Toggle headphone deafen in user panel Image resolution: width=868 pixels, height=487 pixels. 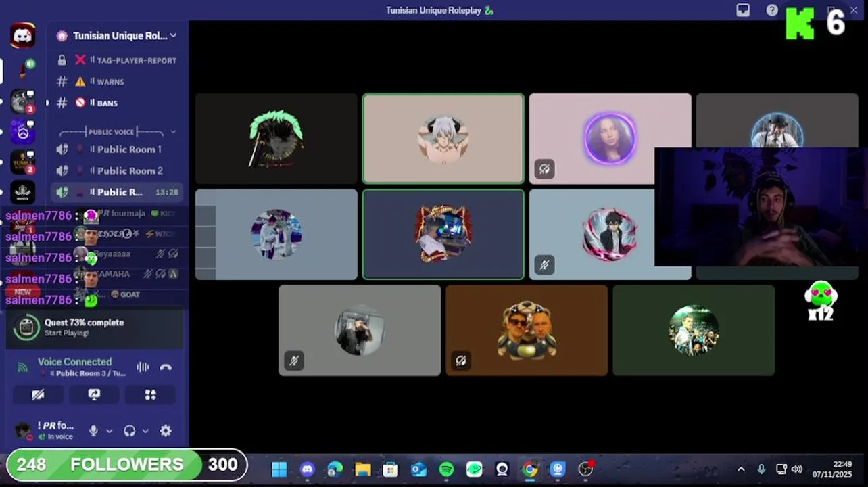point(129,431)
